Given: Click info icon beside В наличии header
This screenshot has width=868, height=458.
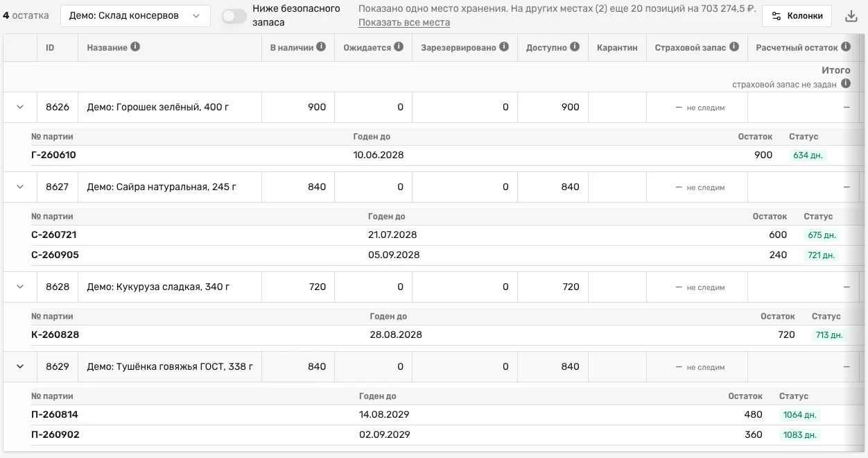Looking at the screenshot, I should pyautogui.click(x=321, y=47).
